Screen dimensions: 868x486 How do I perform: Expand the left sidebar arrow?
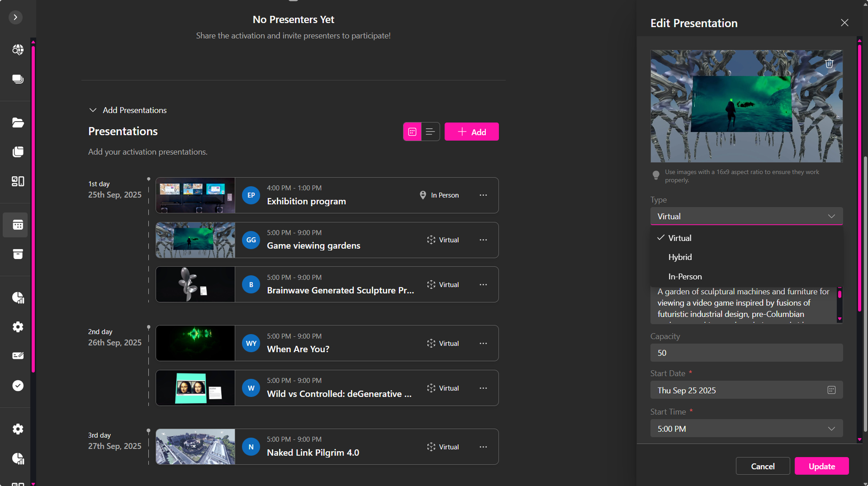[x=15, y=17]
